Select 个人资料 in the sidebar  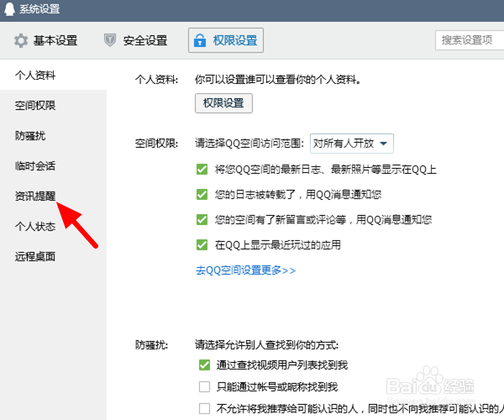coord(35,76)
